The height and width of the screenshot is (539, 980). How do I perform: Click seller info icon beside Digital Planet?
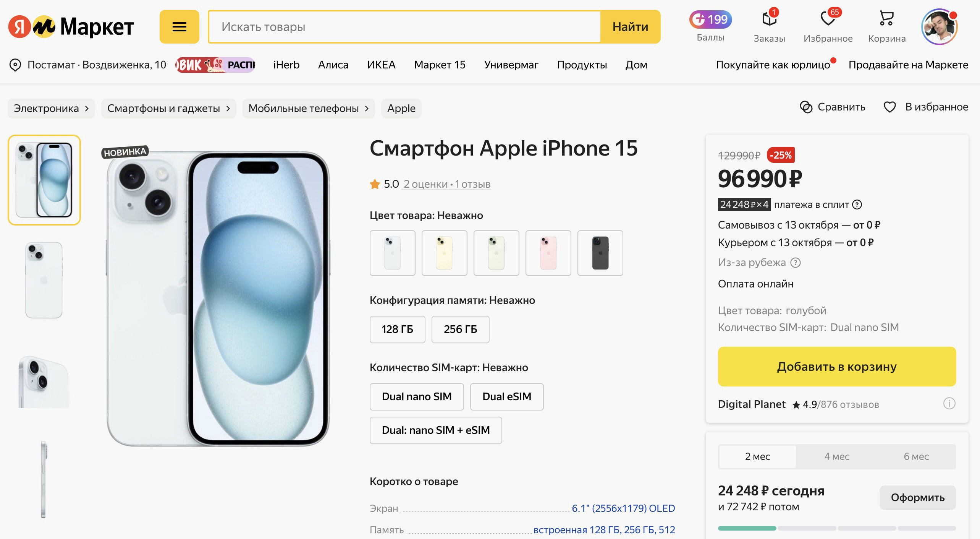coord(949,404)
